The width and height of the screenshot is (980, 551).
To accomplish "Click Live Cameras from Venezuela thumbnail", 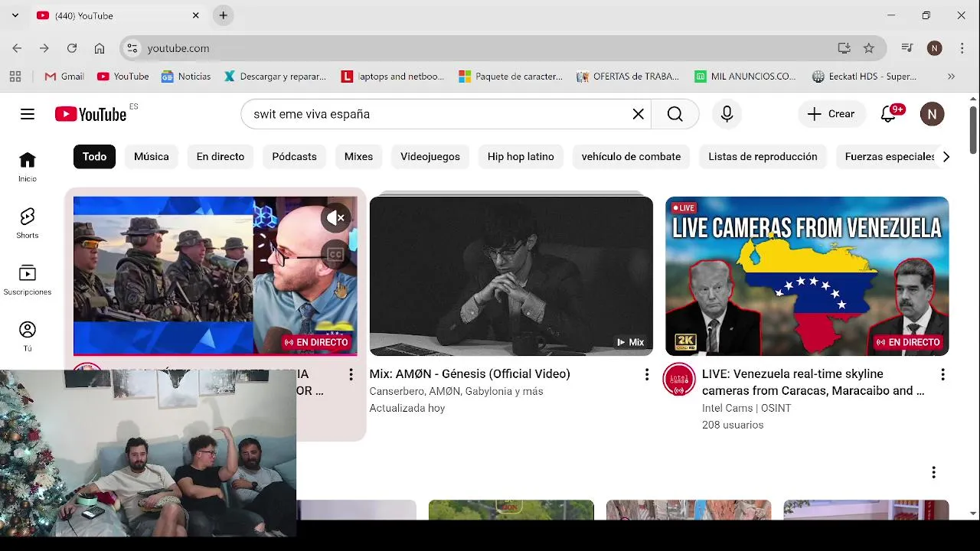I will tap(807, 276).
